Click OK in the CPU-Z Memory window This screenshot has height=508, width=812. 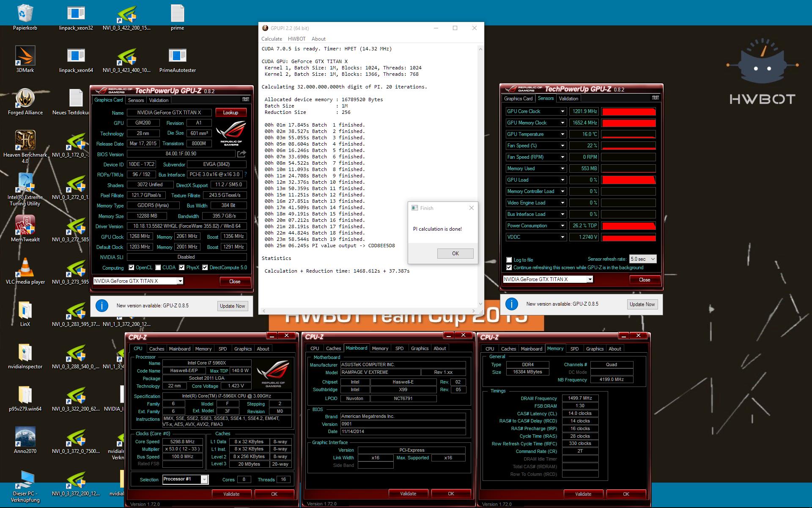[x=626, y=494]
